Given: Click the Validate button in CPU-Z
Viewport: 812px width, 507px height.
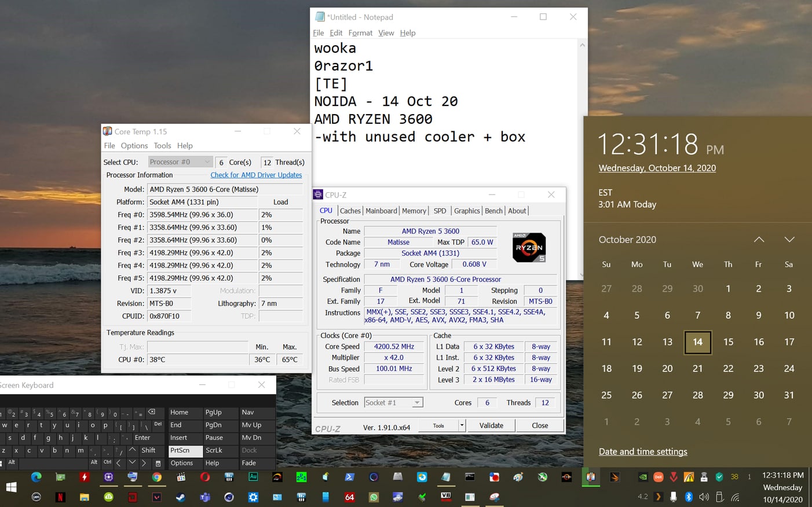Looking at the screenshot, I should pyautogui.click(x=491, y=425).
